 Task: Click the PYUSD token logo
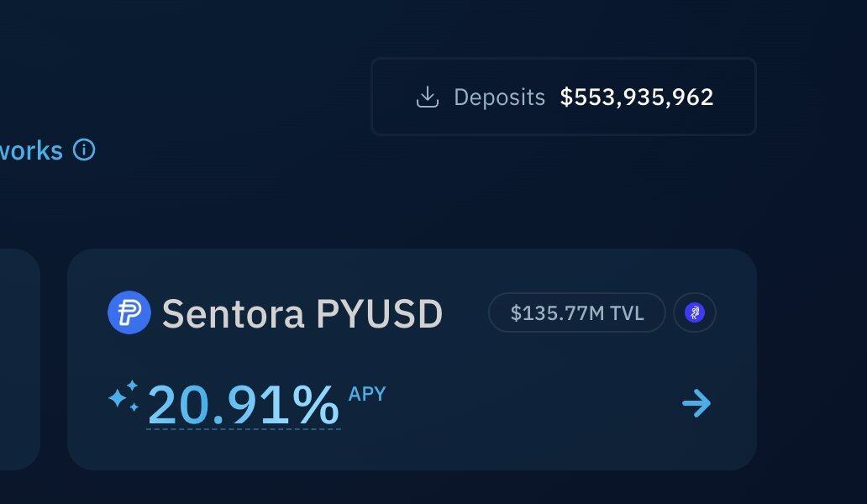pyautogui.click(x=129, y=312)
